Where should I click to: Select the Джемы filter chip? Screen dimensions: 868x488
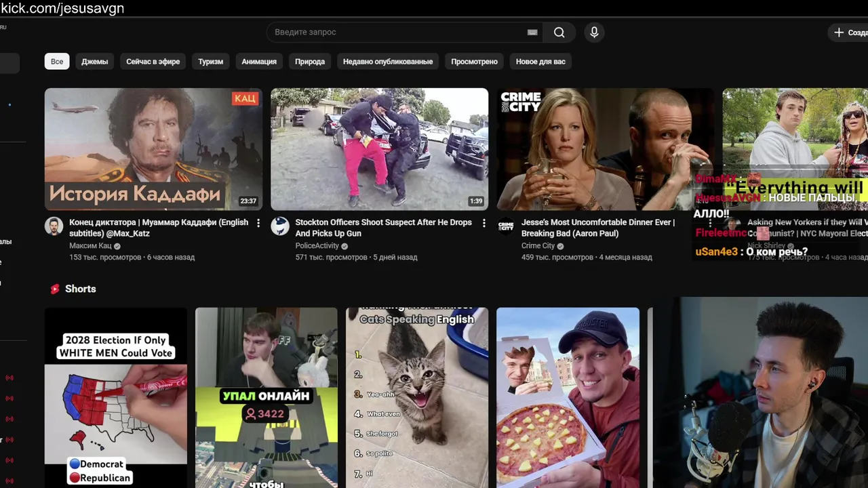[x=95, y=62]
